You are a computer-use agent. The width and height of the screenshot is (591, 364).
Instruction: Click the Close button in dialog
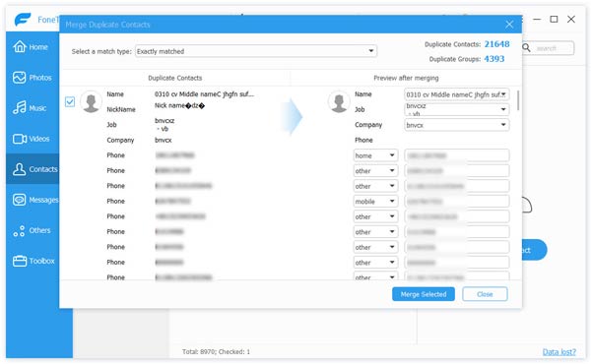(x=485, y=294)
